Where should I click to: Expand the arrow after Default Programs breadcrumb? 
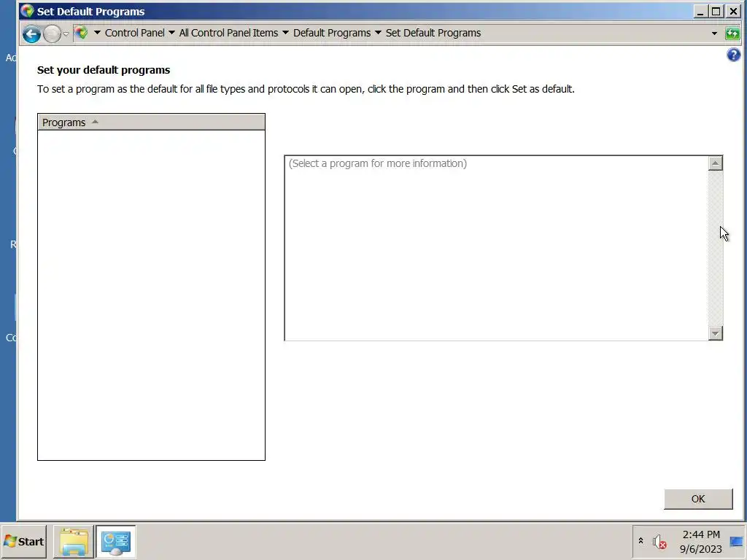[379, 33]
